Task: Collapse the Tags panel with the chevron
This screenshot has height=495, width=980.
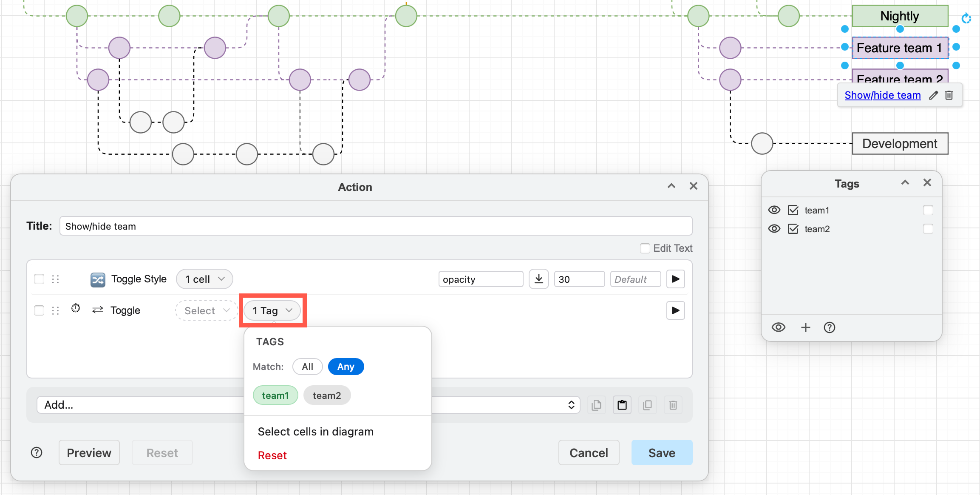Action: [905, 182]
